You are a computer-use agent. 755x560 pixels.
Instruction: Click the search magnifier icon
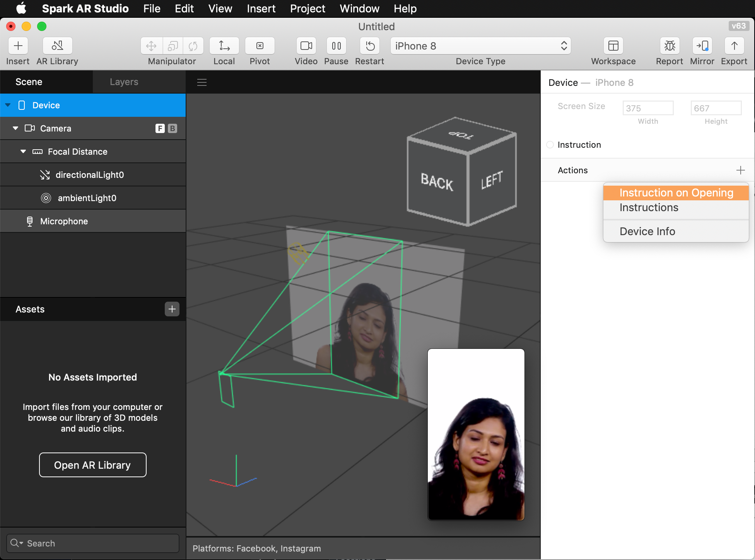15,543
